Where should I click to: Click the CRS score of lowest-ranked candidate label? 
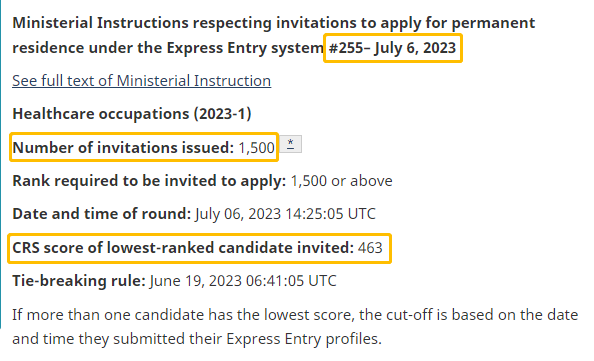183,248
